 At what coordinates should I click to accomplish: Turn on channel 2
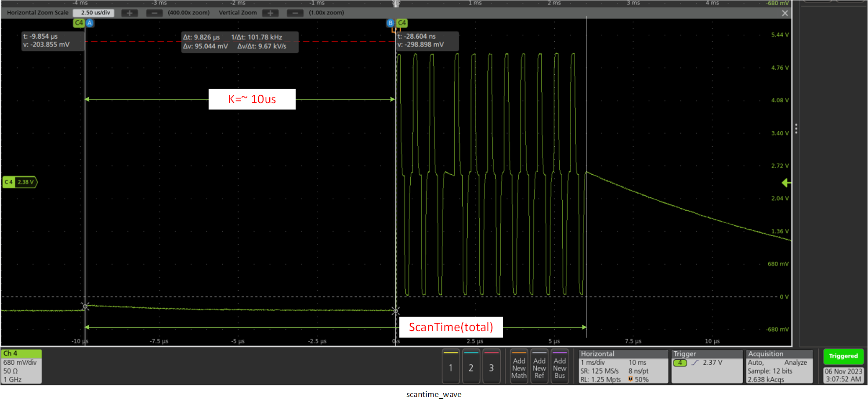[x=471, y=367]
